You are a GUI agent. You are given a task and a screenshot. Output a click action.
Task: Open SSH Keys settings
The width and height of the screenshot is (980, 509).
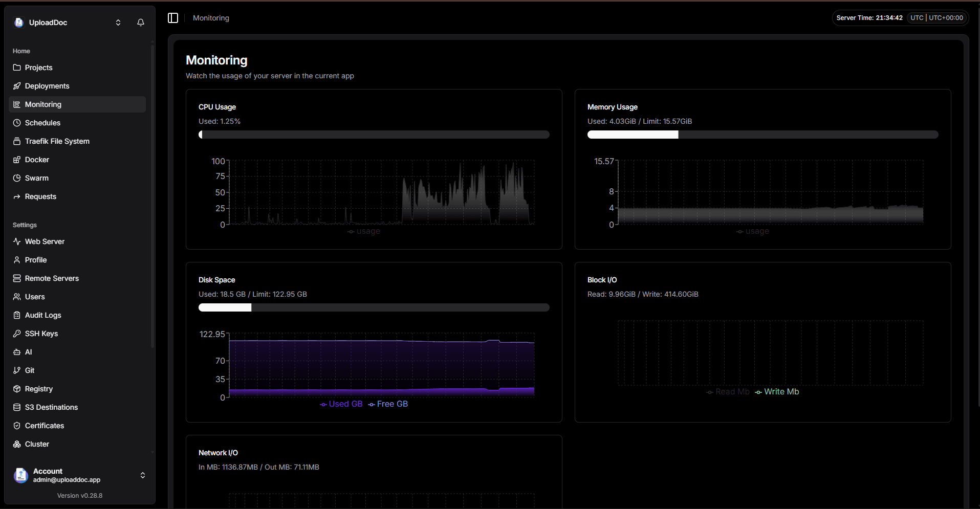point(77,334)
